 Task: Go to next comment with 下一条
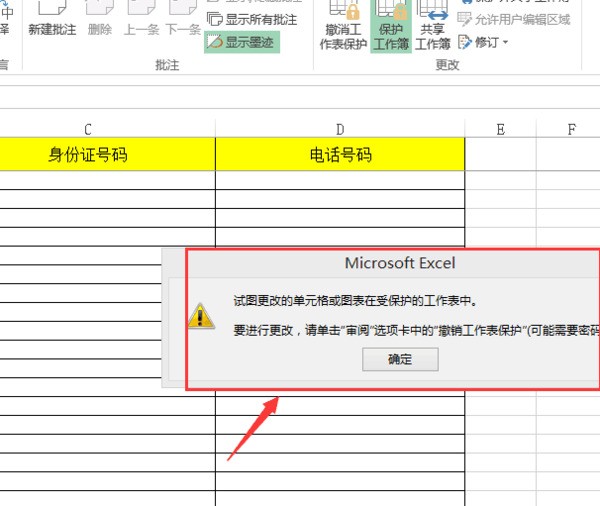point(182,20)
